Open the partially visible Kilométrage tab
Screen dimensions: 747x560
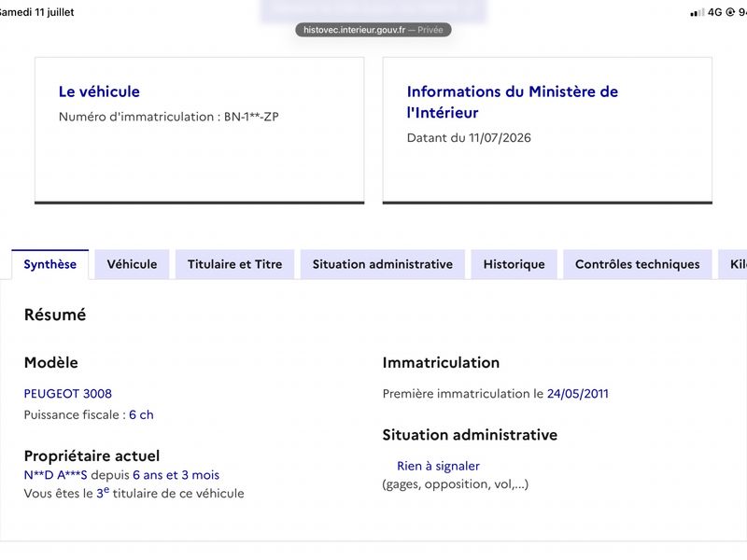click(x=734, y=264)
